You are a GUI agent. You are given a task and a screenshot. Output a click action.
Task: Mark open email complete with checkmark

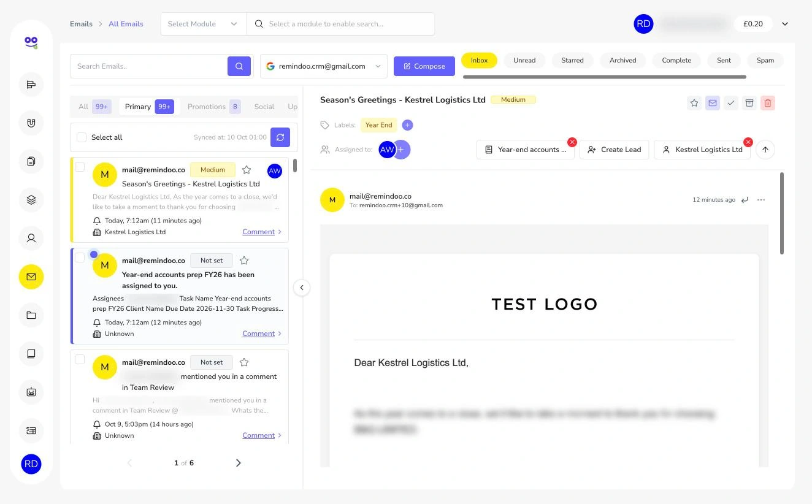[x=731, y=103]
